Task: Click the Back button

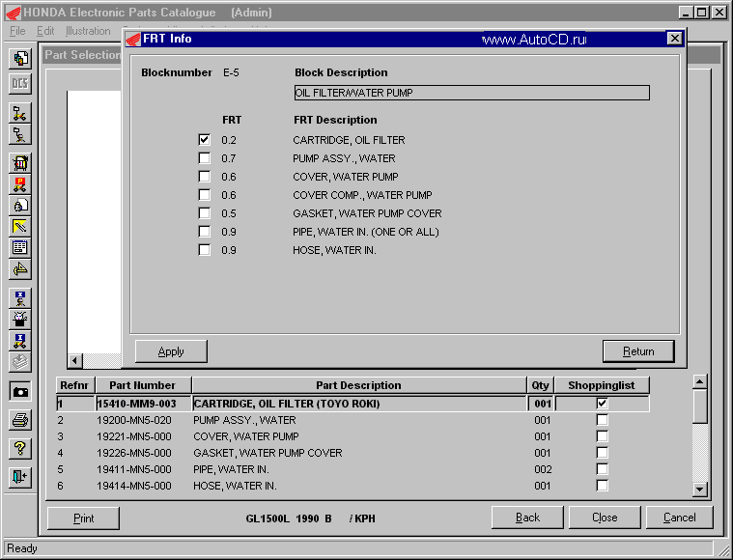Action: tap(527, 518)
